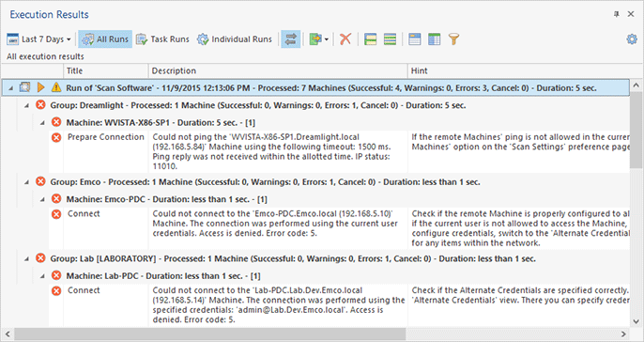Click the Expand All rows icon
This screenshot has height=342, width=644.
tap(371, 39)
